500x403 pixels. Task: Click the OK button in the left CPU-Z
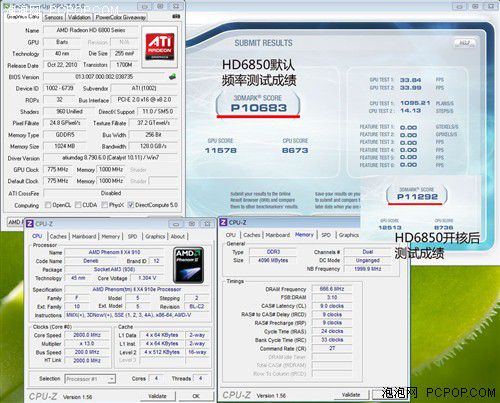pos(196,396)
